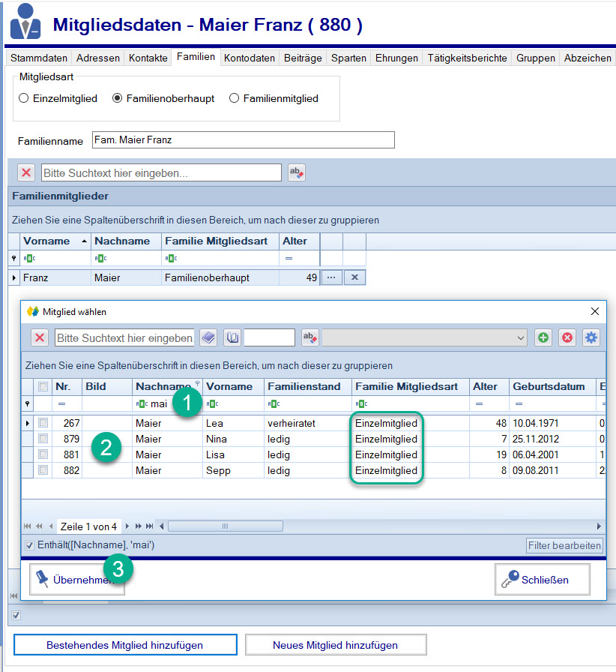Select the Einzelmitglied radio button

pos(24,98)
